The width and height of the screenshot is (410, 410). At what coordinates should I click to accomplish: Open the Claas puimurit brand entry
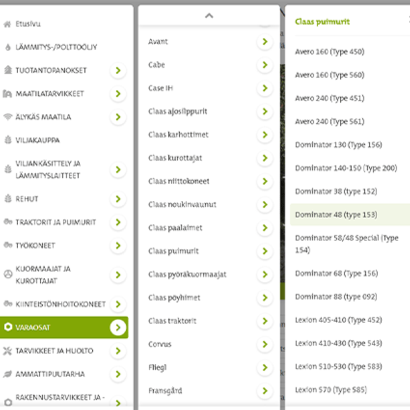pyautogui.click(x=209, y=251)
